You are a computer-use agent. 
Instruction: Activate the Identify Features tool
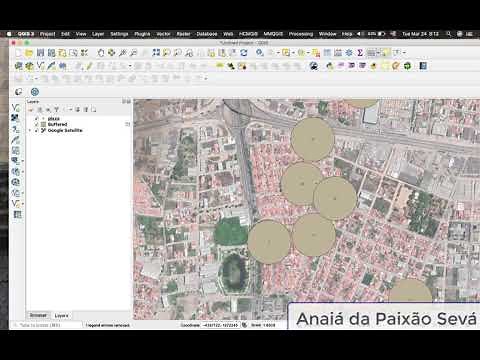[x=260, y=53]
